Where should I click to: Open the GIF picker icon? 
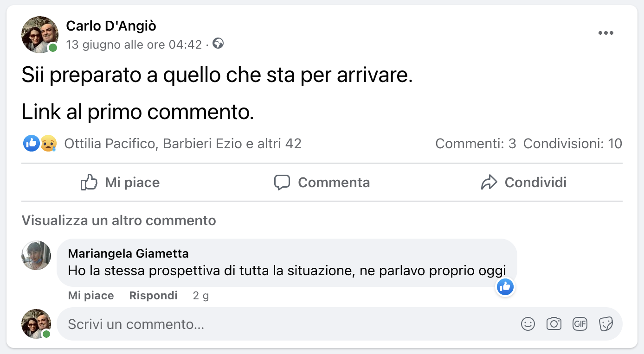click(x=580, y=324)
